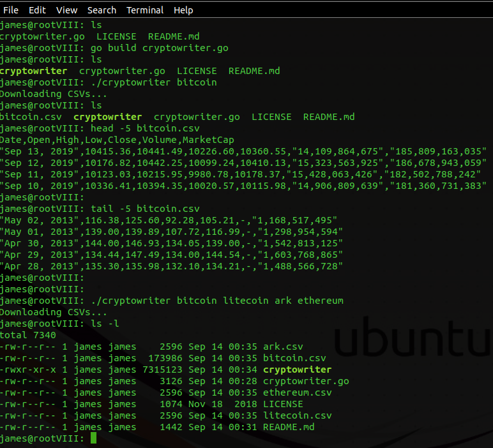Open the View menu
This screenshot has height=448, width=493.
click(66, 10)
